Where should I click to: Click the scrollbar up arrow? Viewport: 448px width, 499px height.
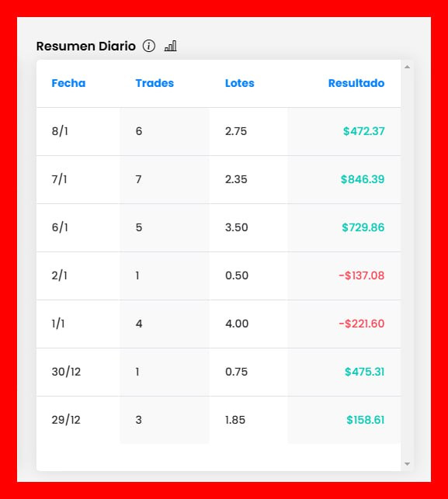coord(407,67)
